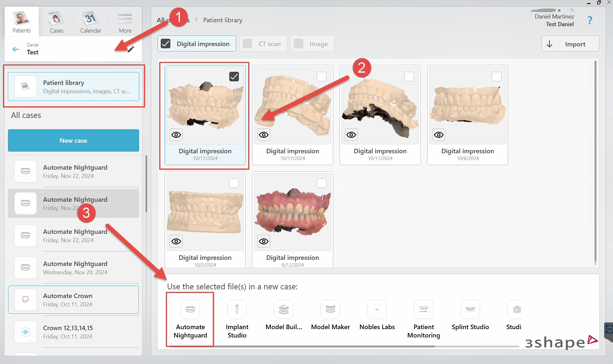Click the pencil edit icon
Image resolution: width=613 pixels, height=364 pixels.
click(131, 49)
